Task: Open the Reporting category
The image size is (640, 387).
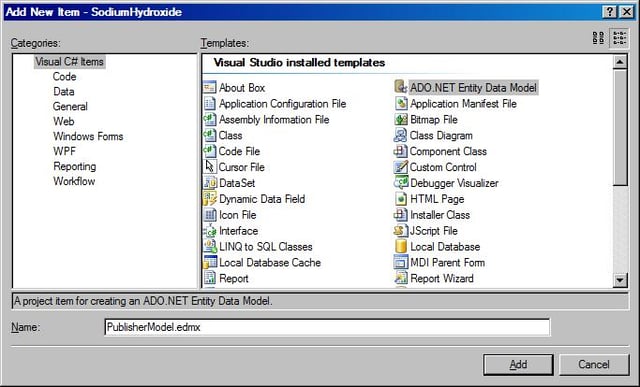Action: point(75,167)
